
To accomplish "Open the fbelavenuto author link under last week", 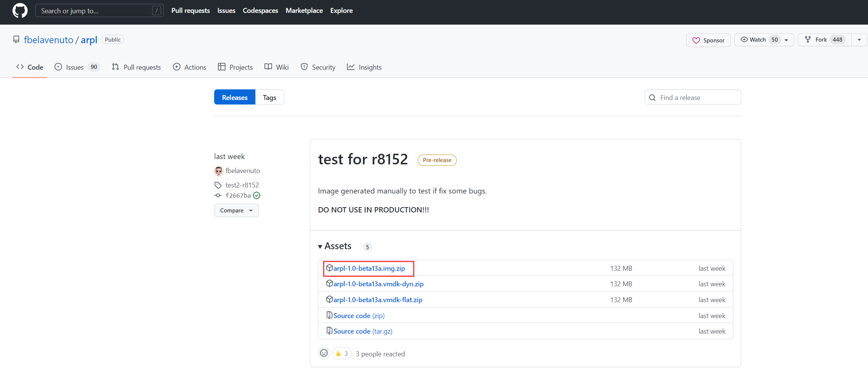I will [243, 171].
